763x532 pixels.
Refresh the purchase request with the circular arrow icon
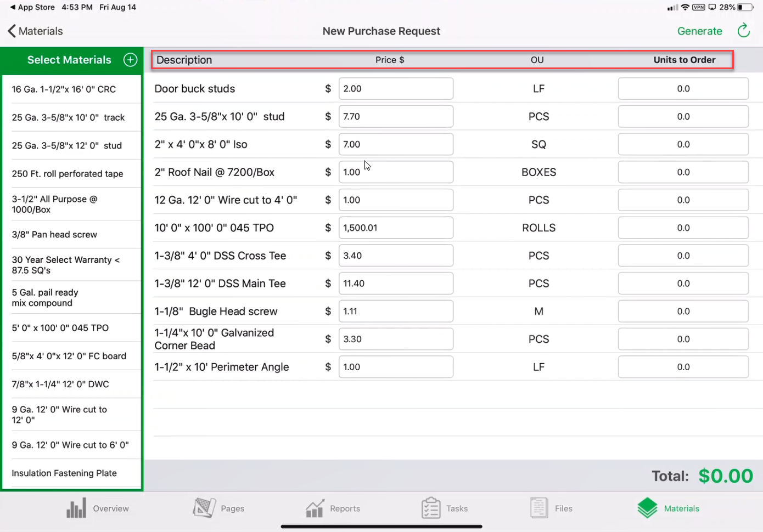pyautogui.click(x=744, y=31)
